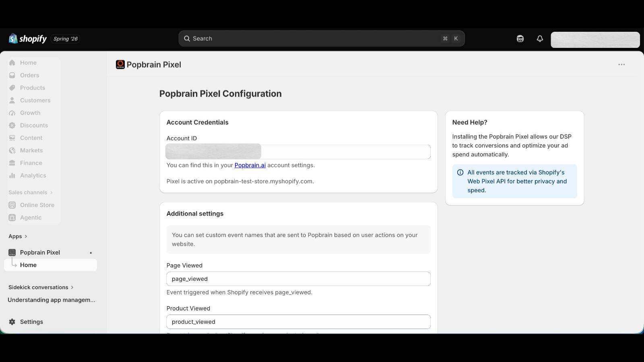Click the pin dot beside Popbrain Pixel
Screen dimensions: 644x362
point(91,253)
